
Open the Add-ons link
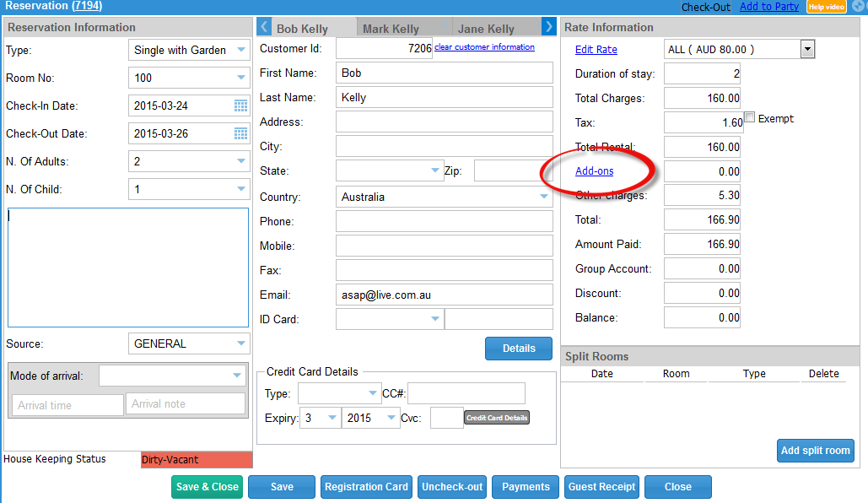[594, 171]
